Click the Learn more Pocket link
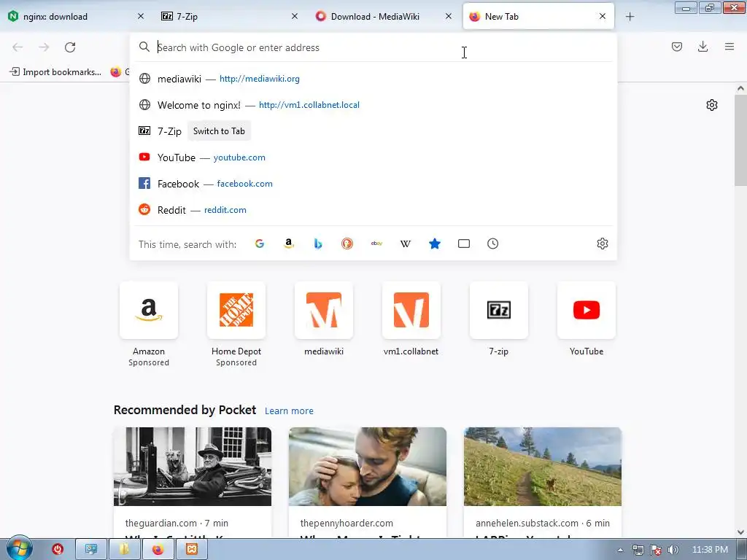This screenshot has width=747, height=560. tap(289, 411)
